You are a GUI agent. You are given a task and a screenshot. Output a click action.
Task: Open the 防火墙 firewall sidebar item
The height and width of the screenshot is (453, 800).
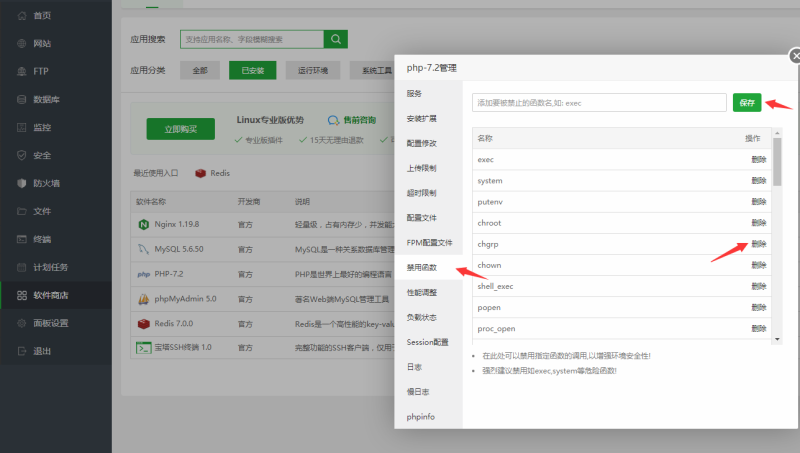56,183
